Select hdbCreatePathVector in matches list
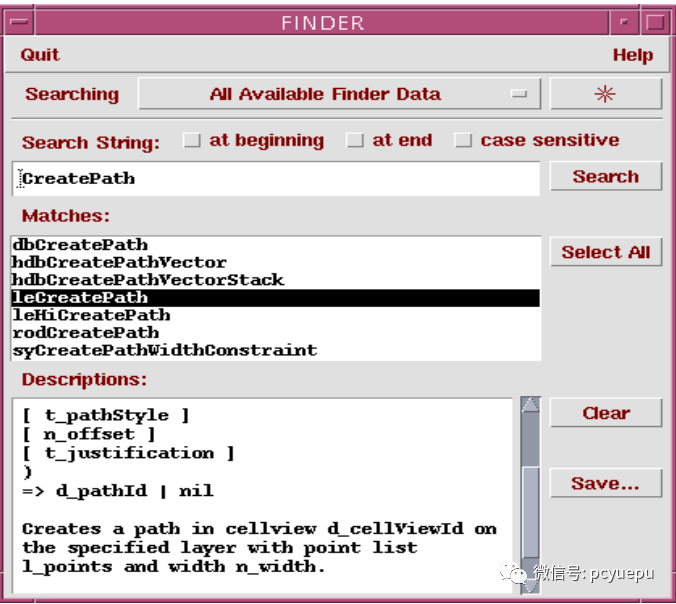 point(276,263)
